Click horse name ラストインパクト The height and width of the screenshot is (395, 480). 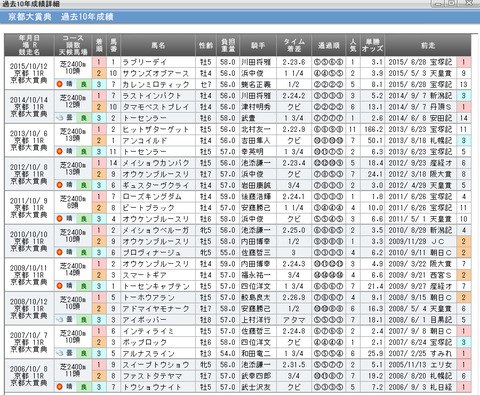pos(152,96)
